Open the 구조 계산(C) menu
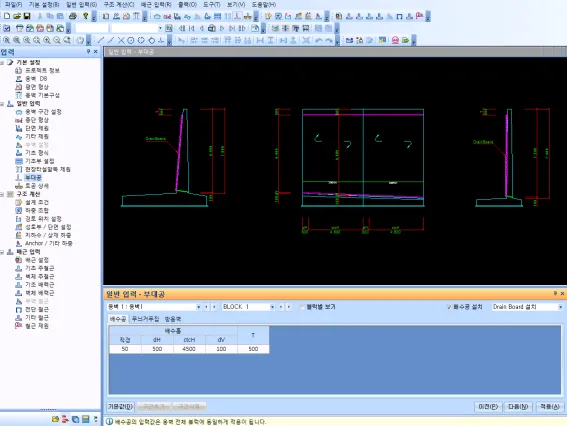This screenshot has width=567, height=426. tap(119, 5)
